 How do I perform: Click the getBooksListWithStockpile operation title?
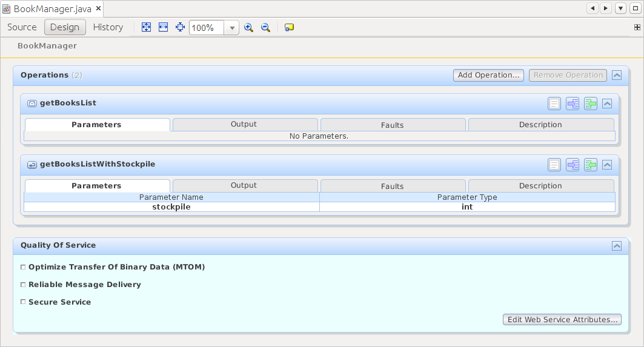coord(98,164)
